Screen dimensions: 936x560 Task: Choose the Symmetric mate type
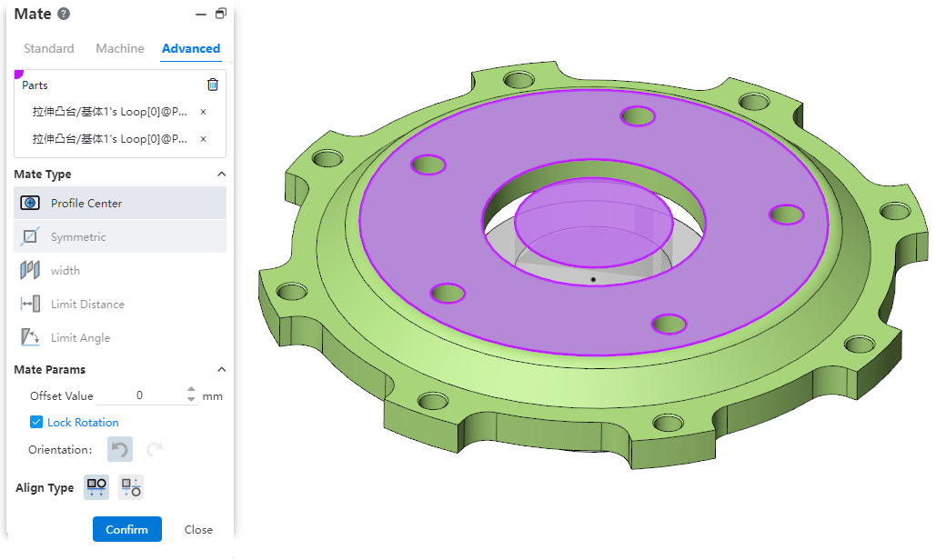click(x=78, y=236)
